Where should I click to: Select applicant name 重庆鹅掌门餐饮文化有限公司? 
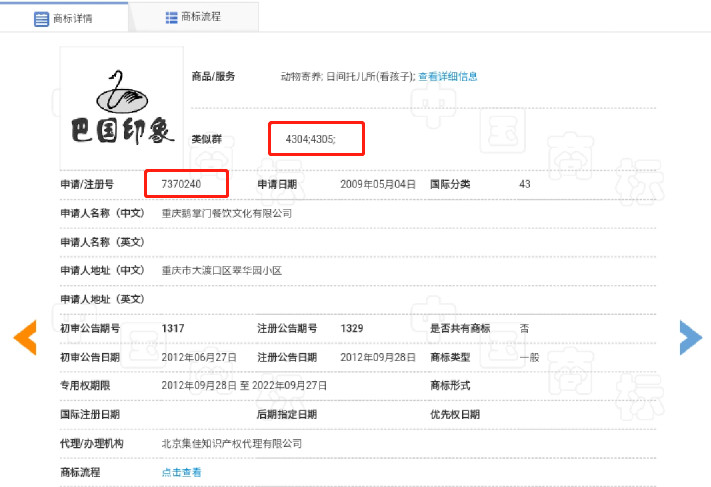click(227, 213)
